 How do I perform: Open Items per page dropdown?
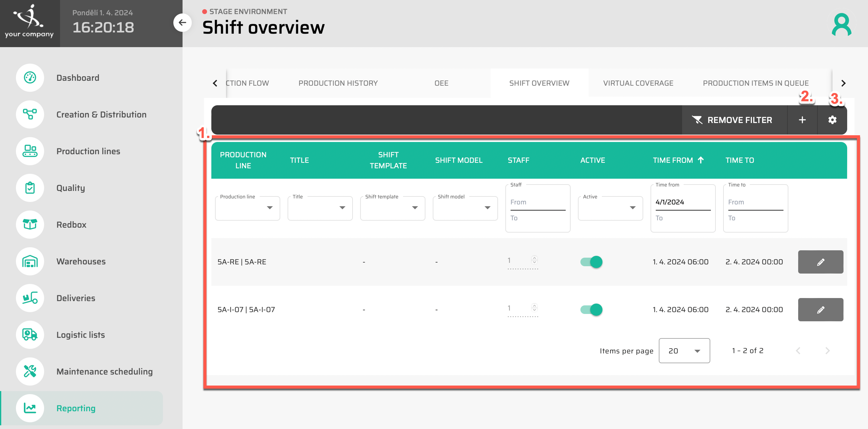pos(684,351)
